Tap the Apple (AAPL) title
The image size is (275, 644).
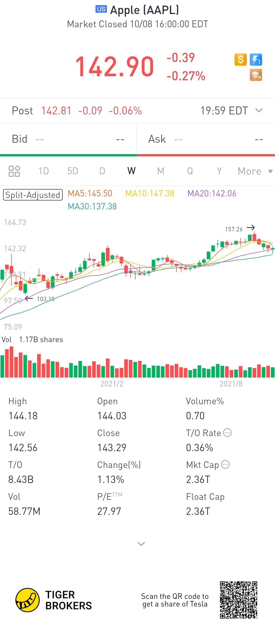coord(144,10)
